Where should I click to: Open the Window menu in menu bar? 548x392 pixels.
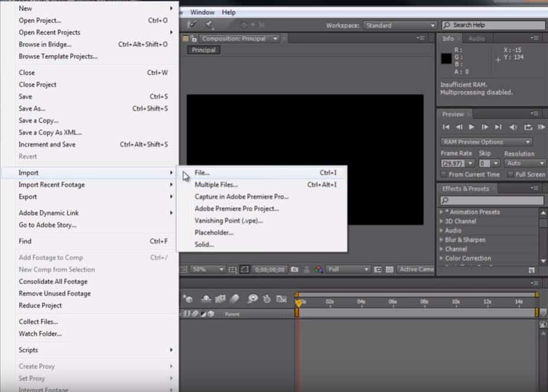click(x=202, y=12)
